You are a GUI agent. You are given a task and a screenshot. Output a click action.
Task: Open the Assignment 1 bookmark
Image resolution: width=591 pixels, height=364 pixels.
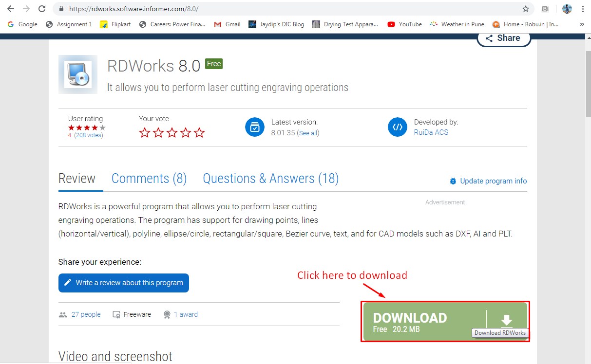[69, 24]
